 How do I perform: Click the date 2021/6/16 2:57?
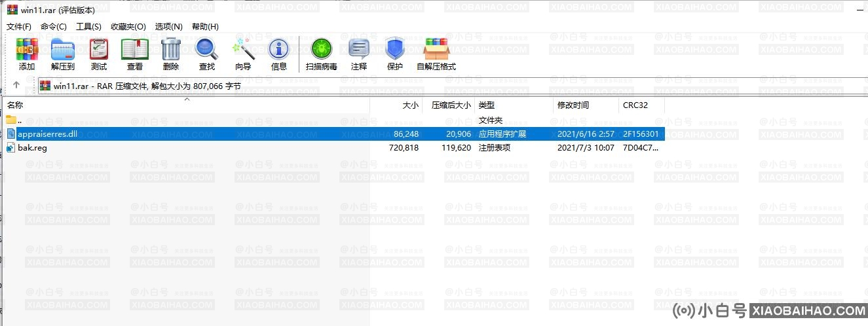click(x=586, y=134)
